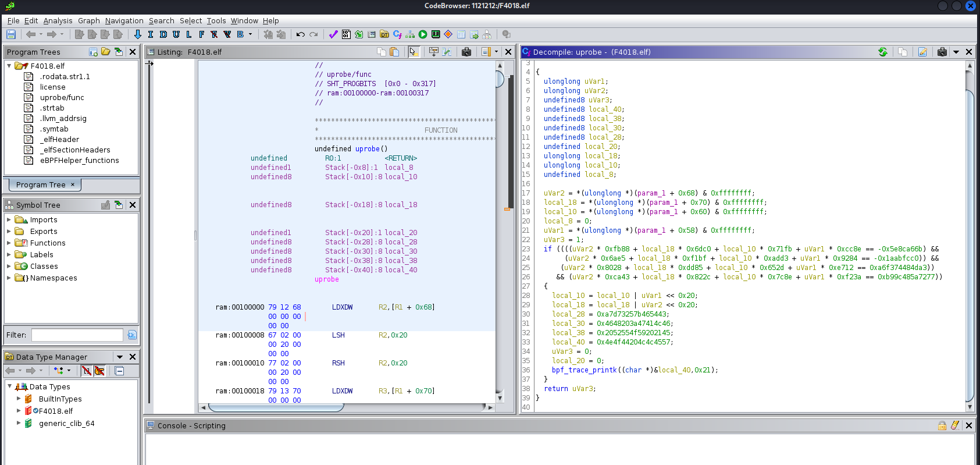Open the Decompile panel menu dropdown arrow
The height and width of the screenshot is (465, 980).
tap(956, 52)
